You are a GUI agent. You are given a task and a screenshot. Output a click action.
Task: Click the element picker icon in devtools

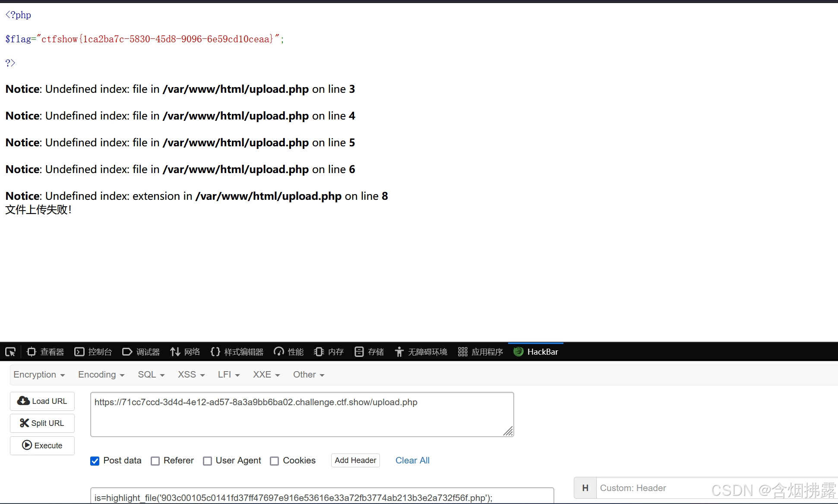[x=10, y=352]
